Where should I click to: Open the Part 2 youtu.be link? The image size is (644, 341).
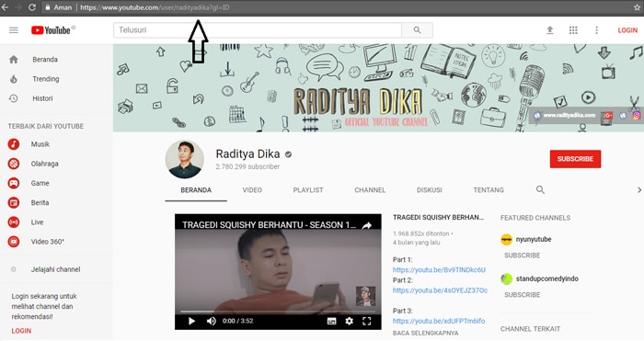pos(440,290)
